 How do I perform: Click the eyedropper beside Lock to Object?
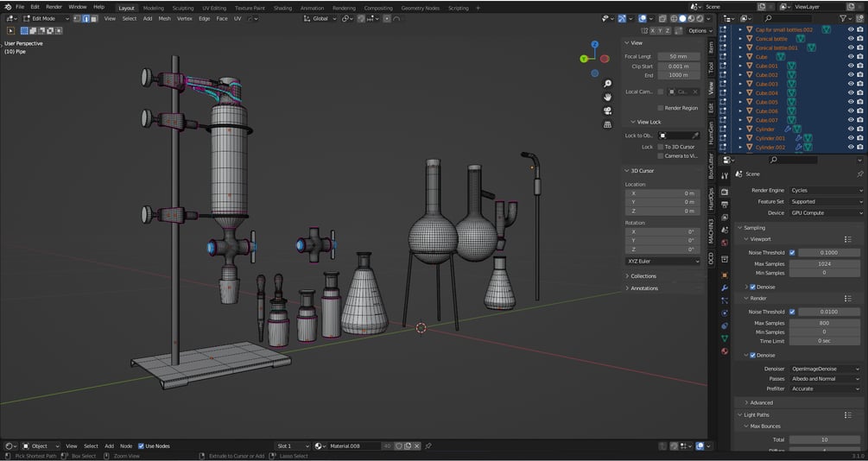[695, 136]
